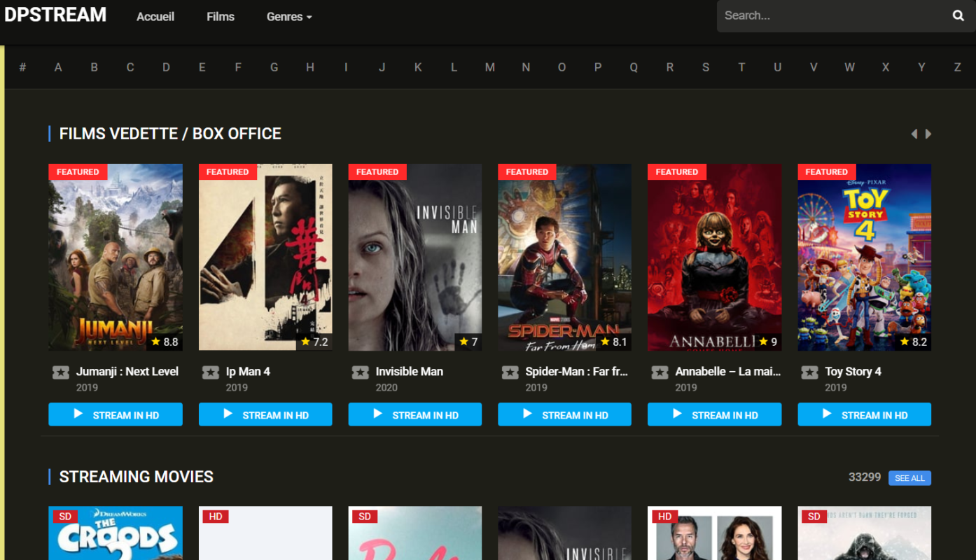Viewport: 976px width, 560px height.
Task: Click the 7.2 rating star on Ip Man 4 poster
Action: [x=305, y=342]
